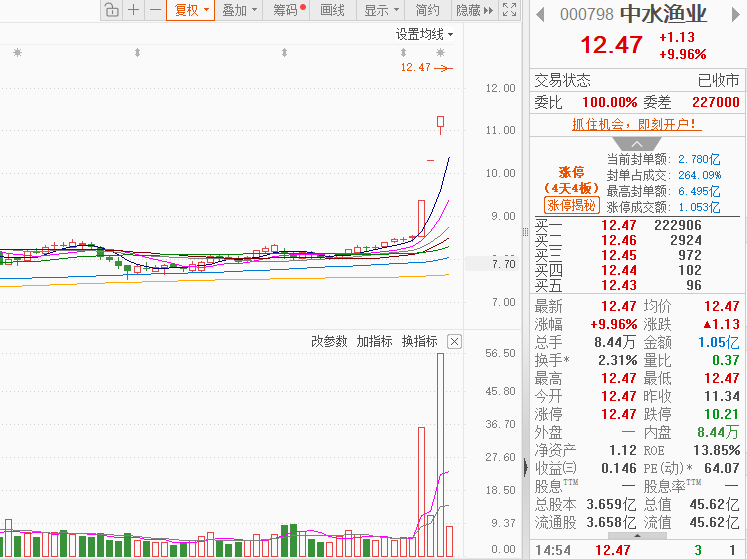Open the 复权 dropdown

[x=191, y=10]
